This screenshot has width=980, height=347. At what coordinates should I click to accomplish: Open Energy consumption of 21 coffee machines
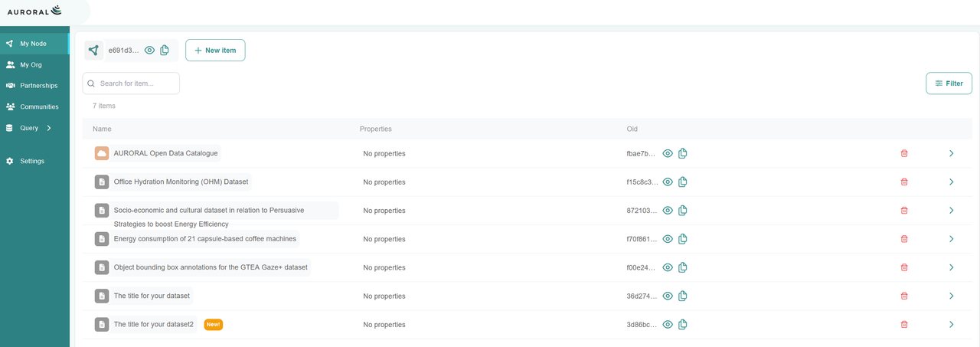(204, 239)
